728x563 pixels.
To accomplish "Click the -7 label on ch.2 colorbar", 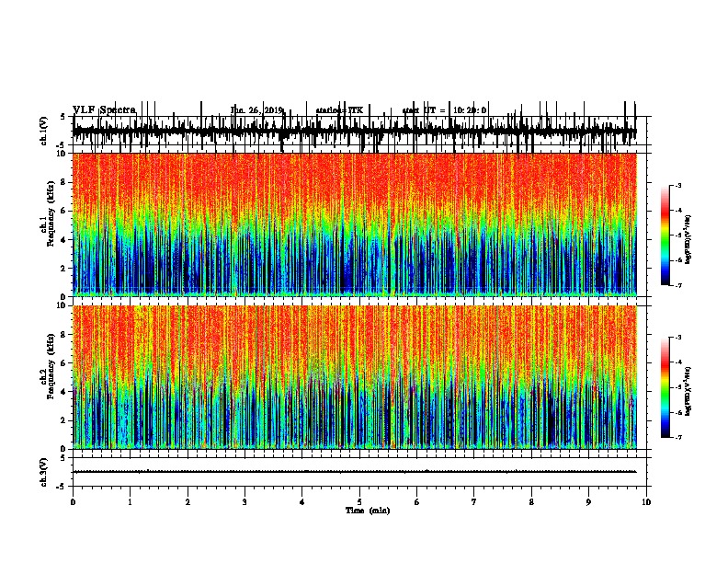I will point(678,438).
